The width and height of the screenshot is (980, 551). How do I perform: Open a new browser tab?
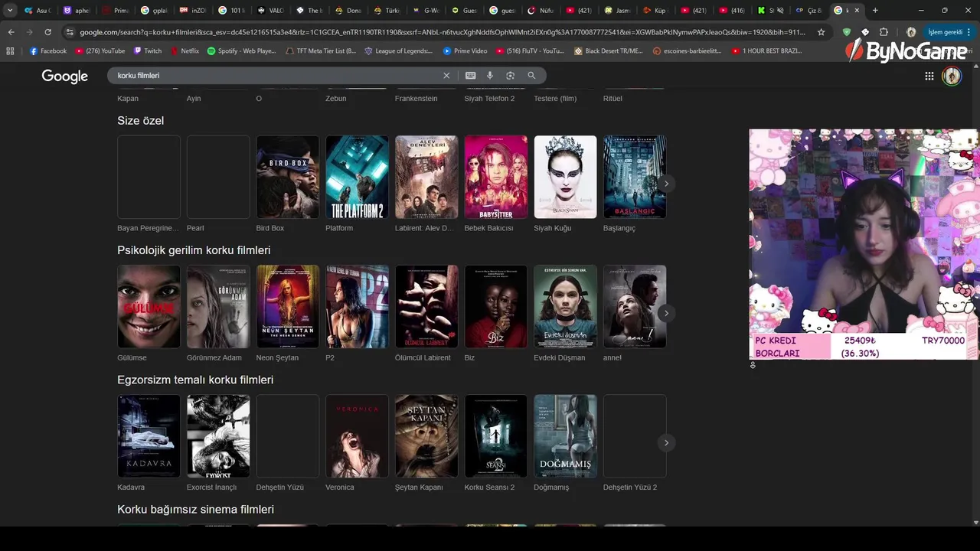point(875,10)
